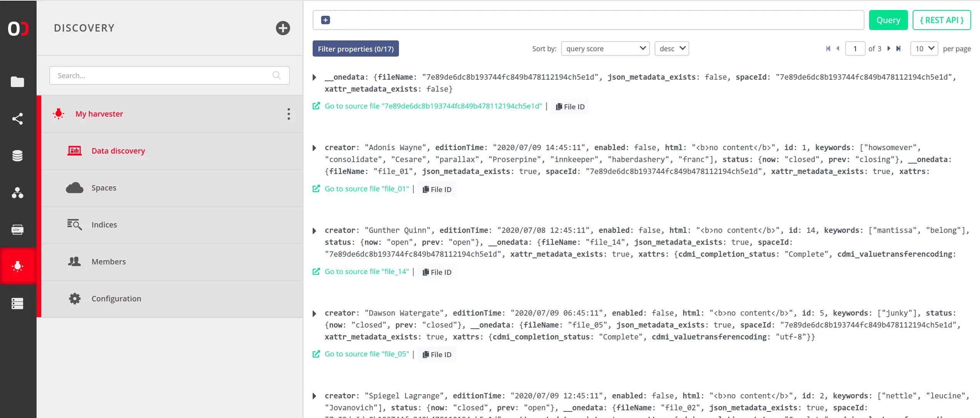Expand the Adonis Wayne result entry
980x418 pixels.
[315, 148]
